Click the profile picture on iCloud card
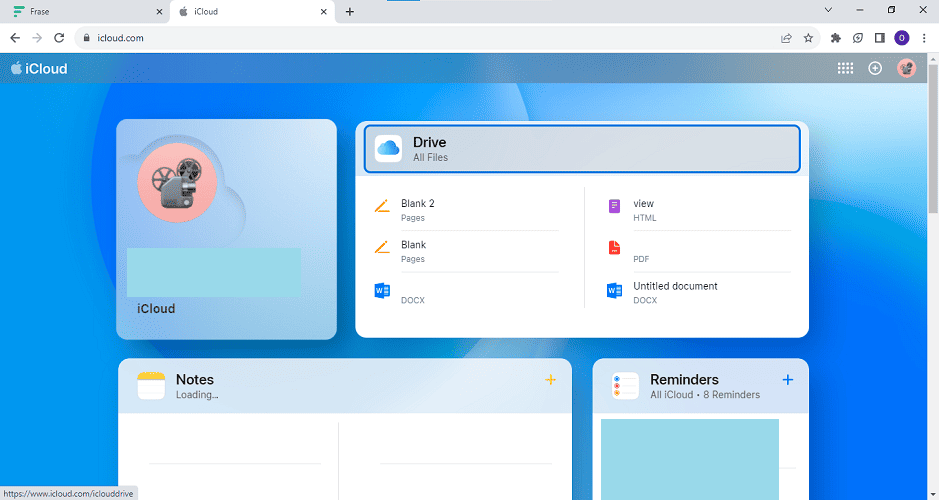 [177, 182]
